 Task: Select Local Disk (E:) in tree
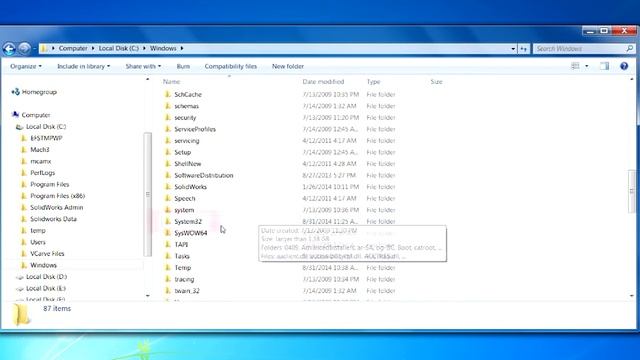pos(46,288)
